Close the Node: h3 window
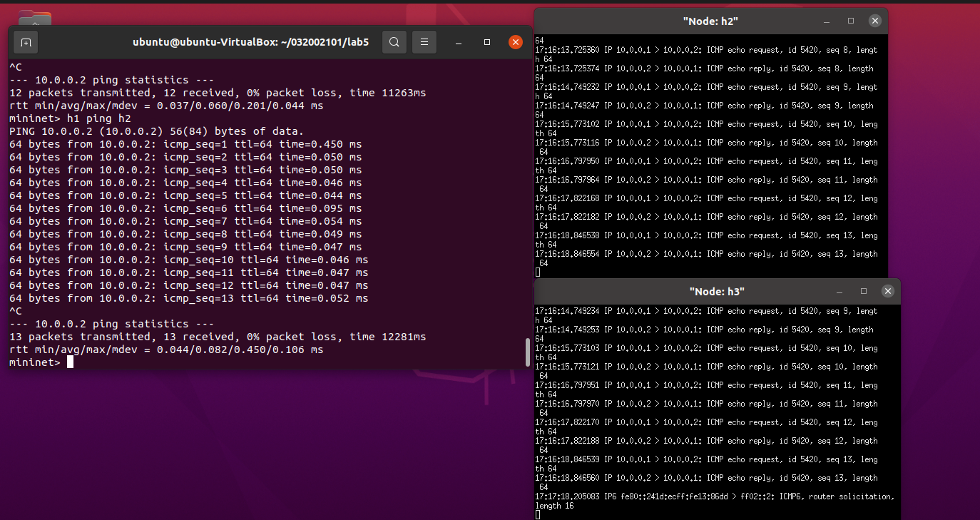The image size is (980, 520). pyautogui.click(x=888, y=291)
